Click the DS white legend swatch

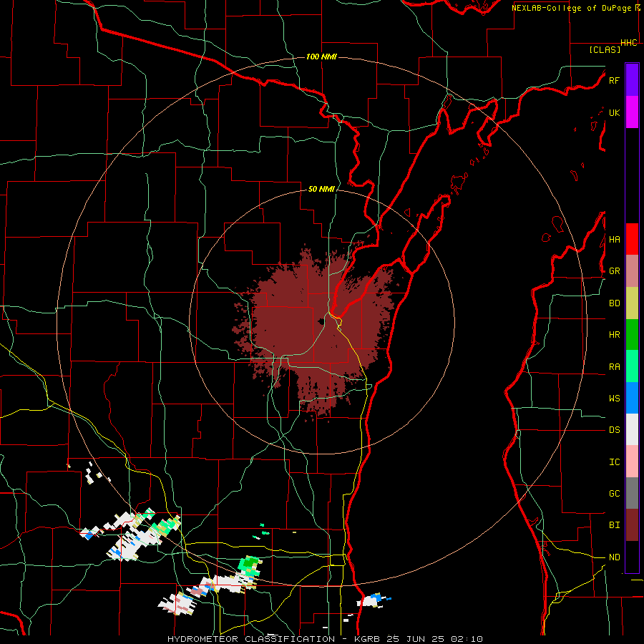click(632, 429)
